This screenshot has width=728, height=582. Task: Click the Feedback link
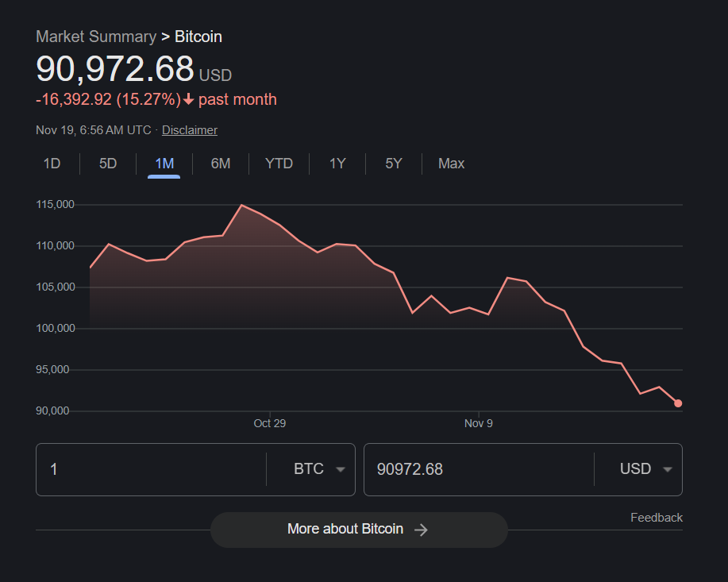pyautogui.click(x=656, y=518)
